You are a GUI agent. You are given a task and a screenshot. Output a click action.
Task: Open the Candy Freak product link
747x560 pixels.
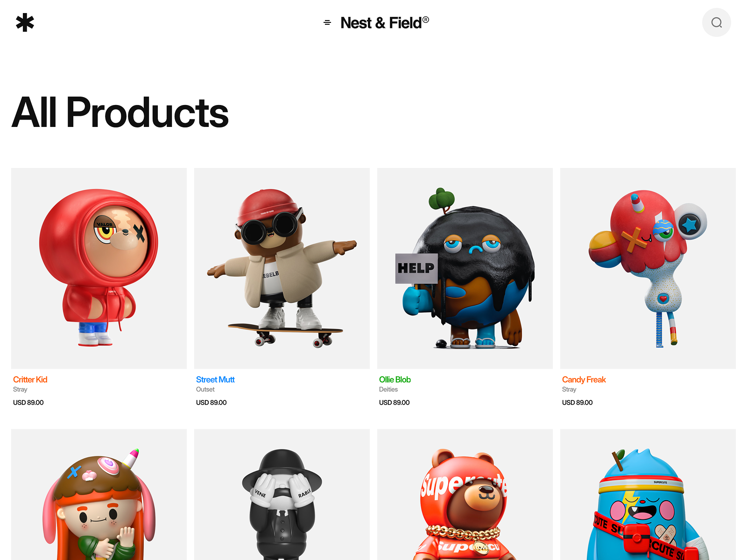click(584, 379)
